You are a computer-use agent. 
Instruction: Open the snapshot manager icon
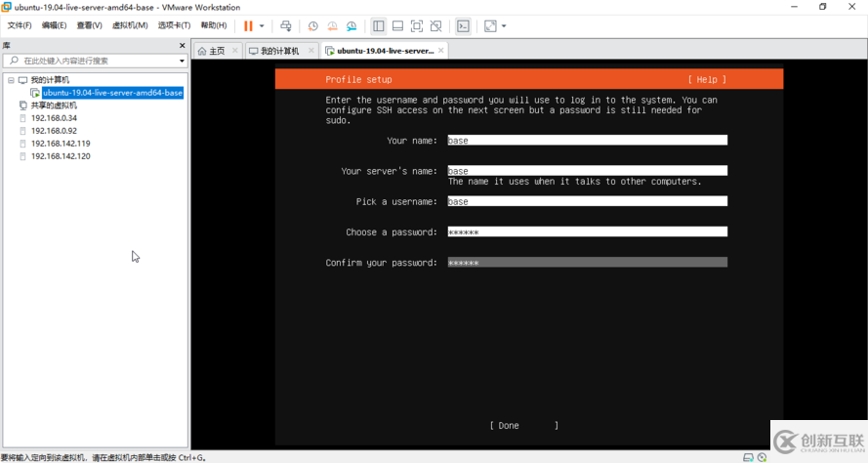point(351,26)
